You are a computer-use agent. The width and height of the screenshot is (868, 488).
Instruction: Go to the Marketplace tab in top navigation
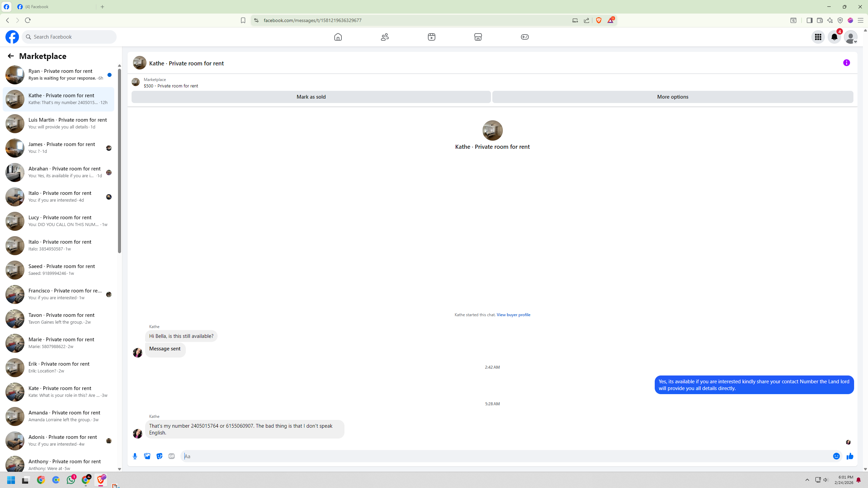(x=478, y=37)
